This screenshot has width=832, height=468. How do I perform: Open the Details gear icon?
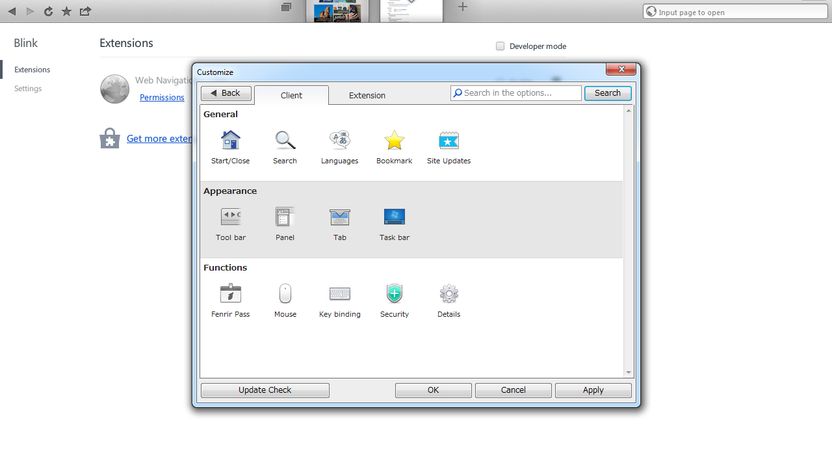pos(449,293)
